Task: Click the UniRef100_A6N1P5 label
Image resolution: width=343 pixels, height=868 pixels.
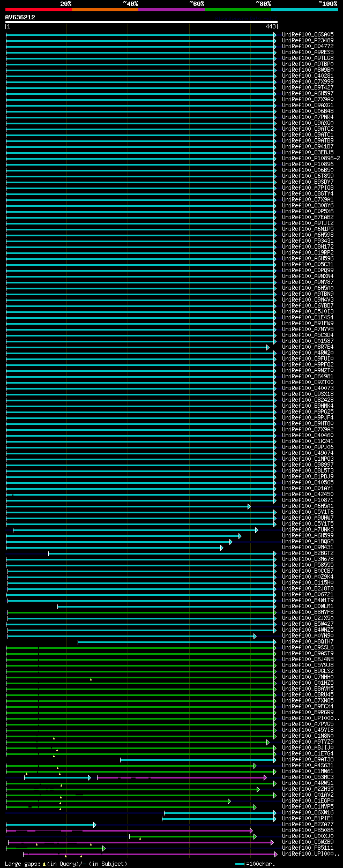Action: click(x=308, y=229)
